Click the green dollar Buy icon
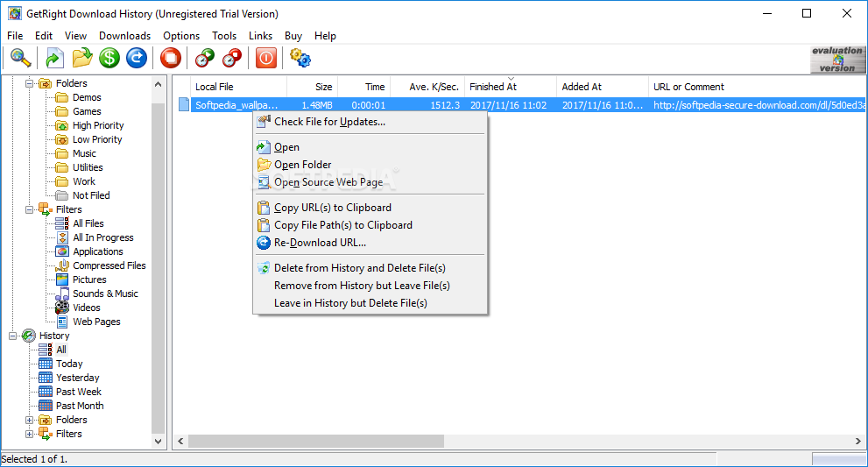868x467 pixels. [109, 58]
